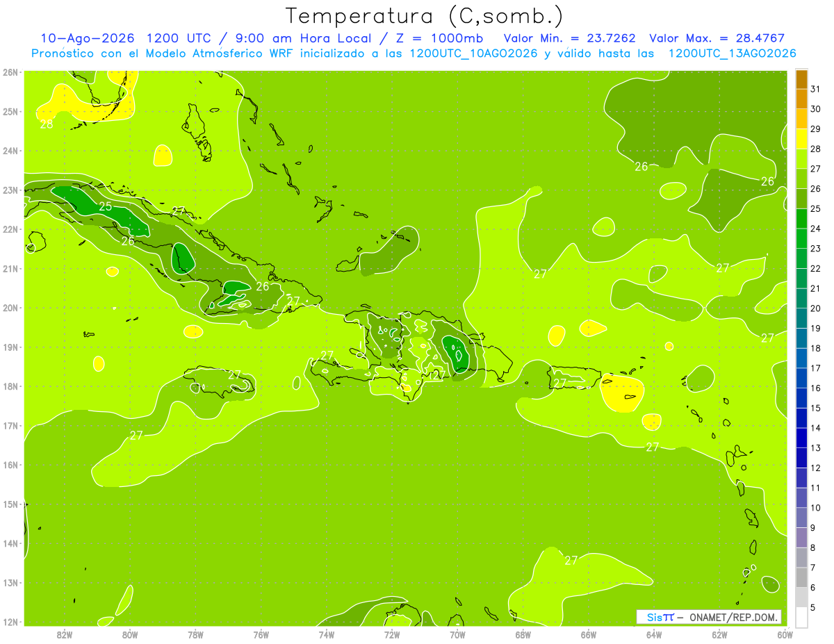Click the '80W' longitude label
834x644 pixels.
[x=130, y=634]
